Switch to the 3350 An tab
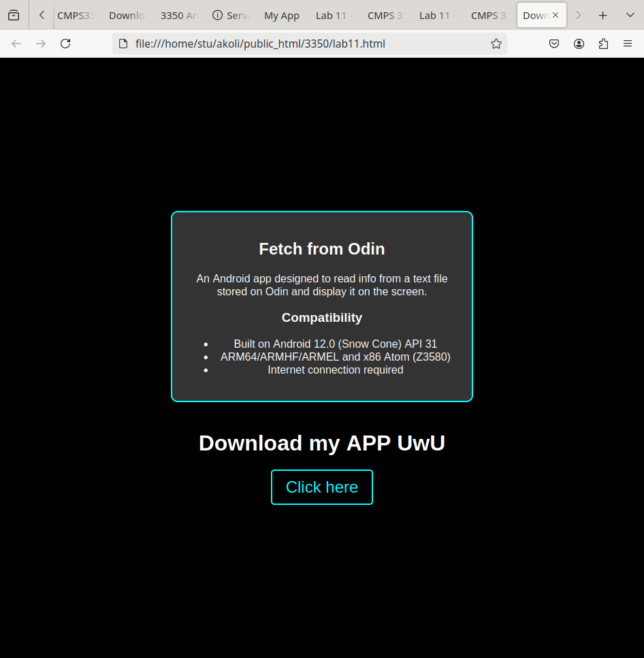 pyautogui.click(x=179, y=16)
